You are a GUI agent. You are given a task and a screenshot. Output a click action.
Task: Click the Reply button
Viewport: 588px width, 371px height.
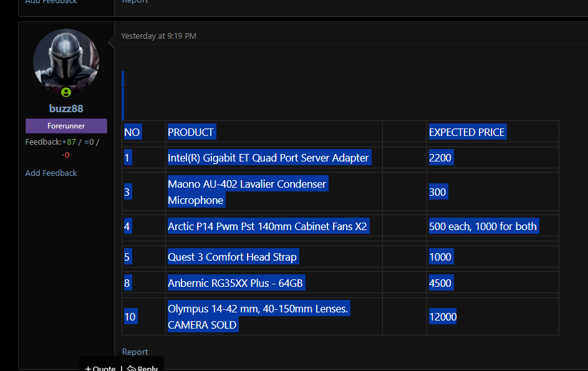pos(143,368)
